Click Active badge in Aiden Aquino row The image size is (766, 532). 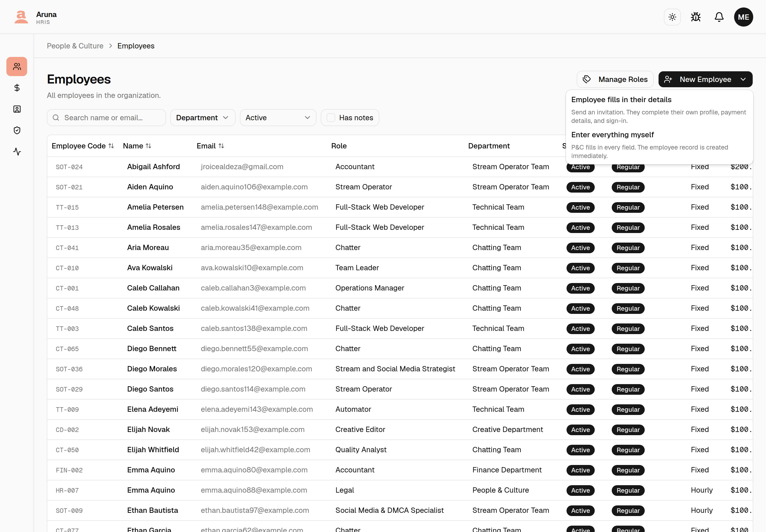click(580, 187)
